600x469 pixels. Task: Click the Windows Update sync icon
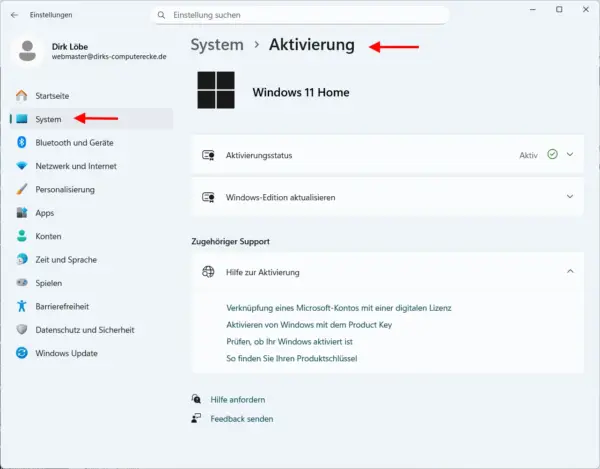click(22, 353)
